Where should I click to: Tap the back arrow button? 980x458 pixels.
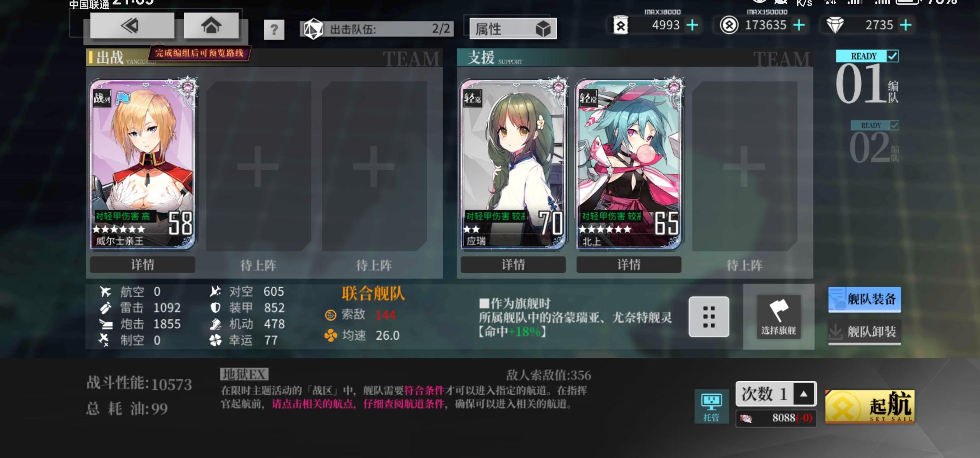[x=132, y=26]
